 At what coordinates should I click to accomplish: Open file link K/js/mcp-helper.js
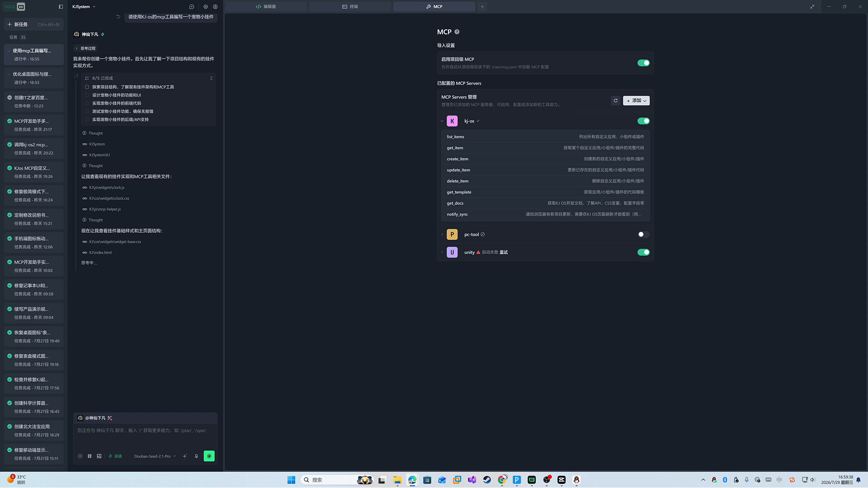tap(105, 209)
